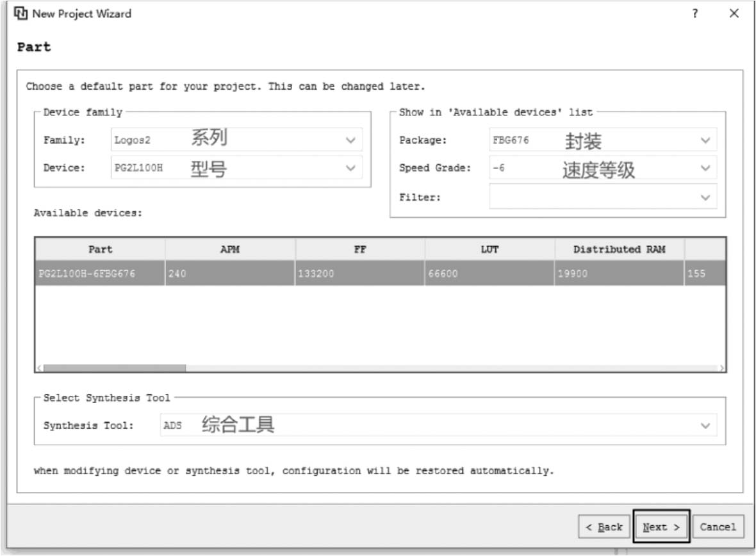
Task: Close the New Project Wizard window
Action: pyautogui.click(x=734, y=13)
